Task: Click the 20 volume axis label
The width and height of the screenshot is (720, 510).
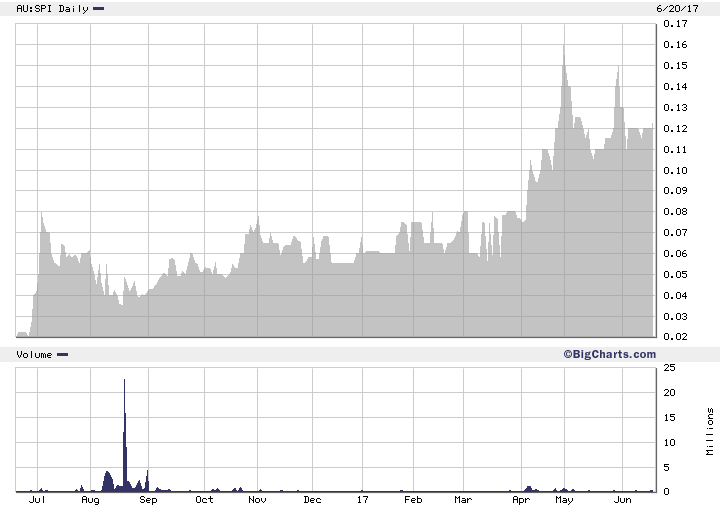Action: coord(669,392)
